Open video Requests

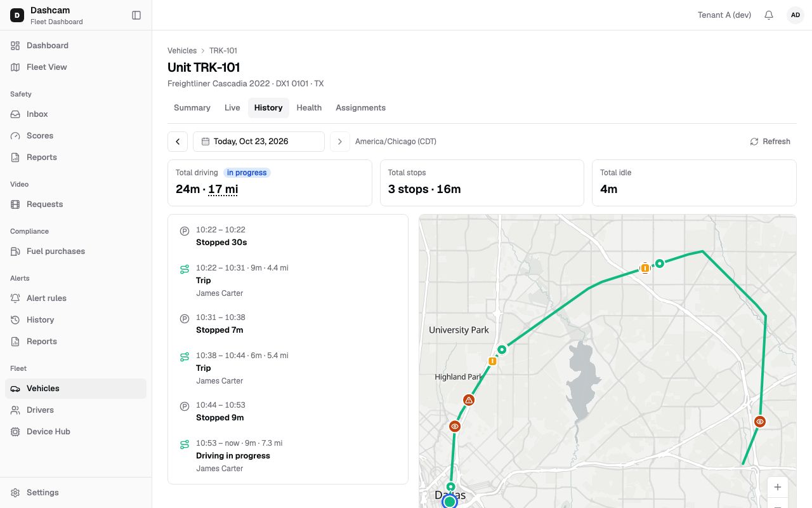pyautogui.click(x=75, y=204)
